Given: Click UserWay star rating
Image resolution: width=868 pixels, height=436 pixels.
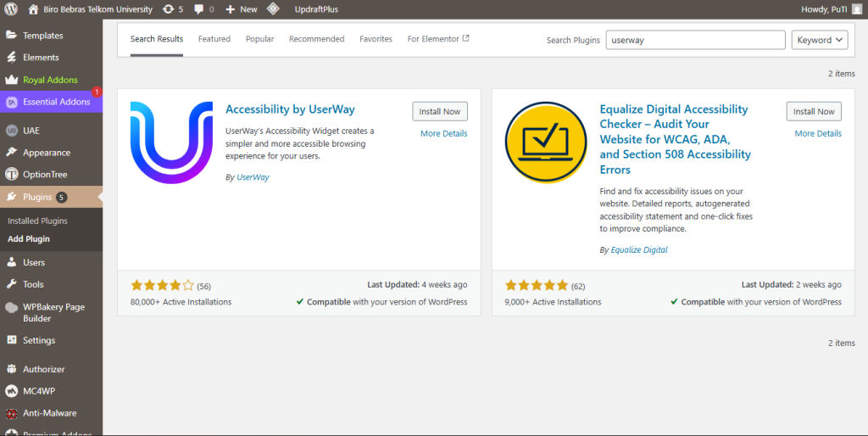Looking at the screenshot, I should click(162, 285).
